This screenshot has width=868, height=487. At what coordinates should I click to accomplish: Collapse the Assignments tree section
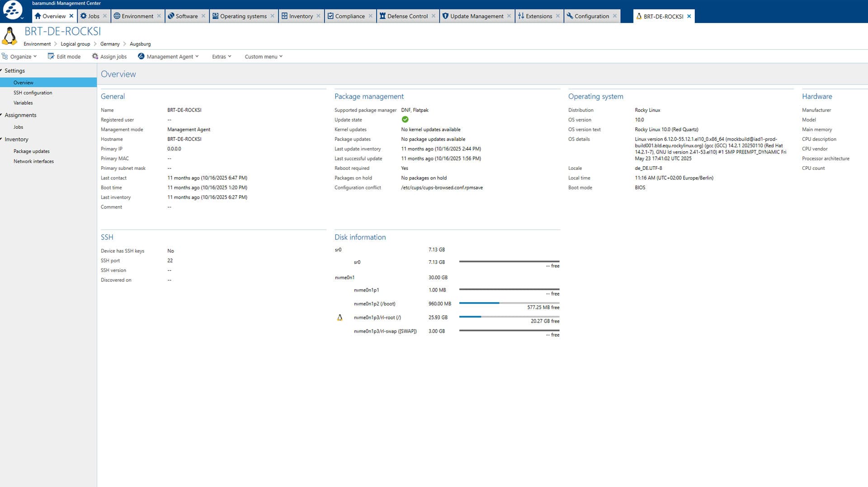[2, 115]
